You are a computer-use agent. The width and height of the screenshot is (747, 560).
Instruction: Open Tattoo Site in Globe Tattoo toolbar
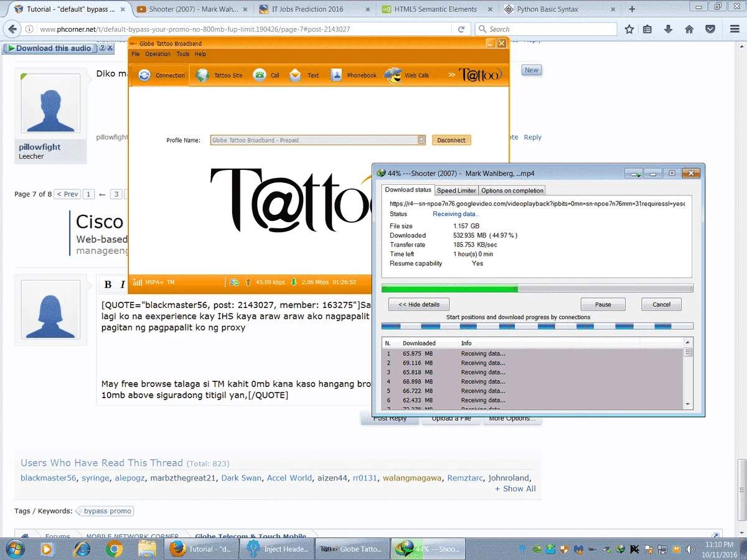219,75
